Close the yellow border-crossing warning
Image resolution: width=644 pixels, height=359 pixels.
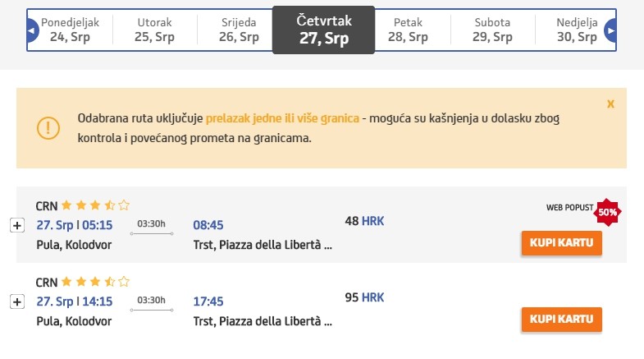pyautogui.click(x=610, y=104)
